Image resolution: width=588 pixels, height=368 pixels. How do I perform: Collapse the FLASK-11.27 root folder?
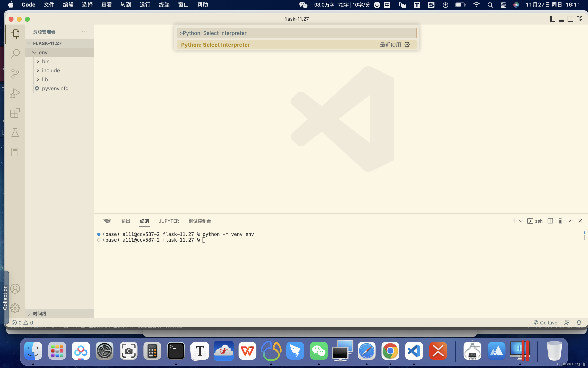pyautogui.click(x=60, y=43)
